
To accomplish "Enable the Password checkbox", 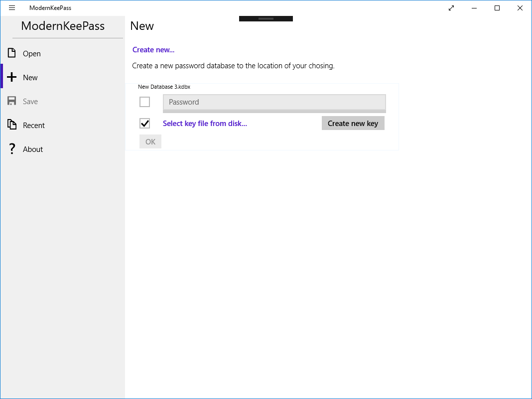I will (144, 102).
